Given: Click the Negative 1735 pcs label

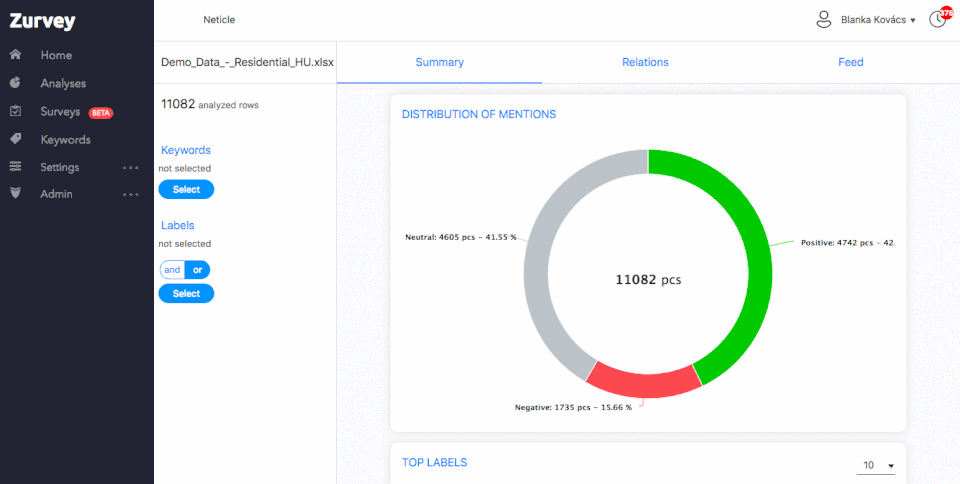Looking at the screenshot, I should (573, 407).
